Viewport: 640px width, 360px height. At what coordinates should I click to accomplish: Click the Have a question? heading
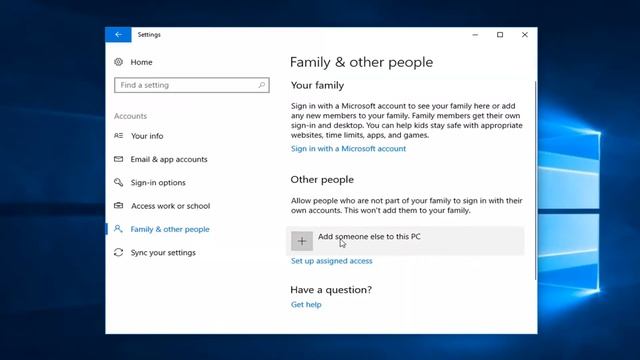tap(331, 290)
